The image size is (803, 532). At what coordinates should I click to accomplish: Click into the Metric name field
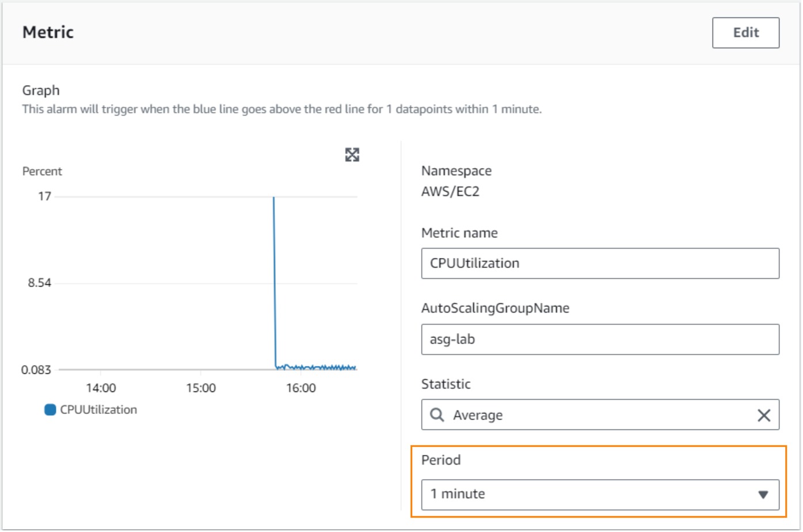600,264
